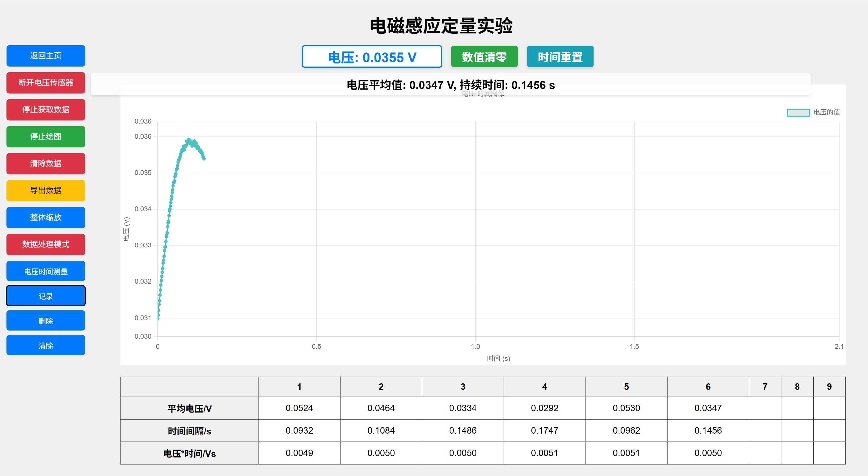This screenshot has height=476, width=868.
Task: Toggle plotting with 停止绘图 button
Action: [x=46, y=136]
